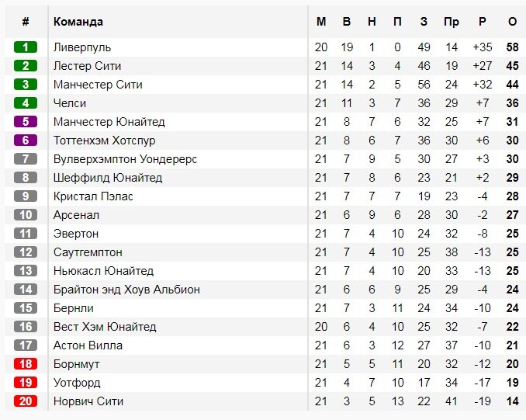This screenshot has height=420, width=526.
Task: Sort by the Команда column header
Action: 78,22
